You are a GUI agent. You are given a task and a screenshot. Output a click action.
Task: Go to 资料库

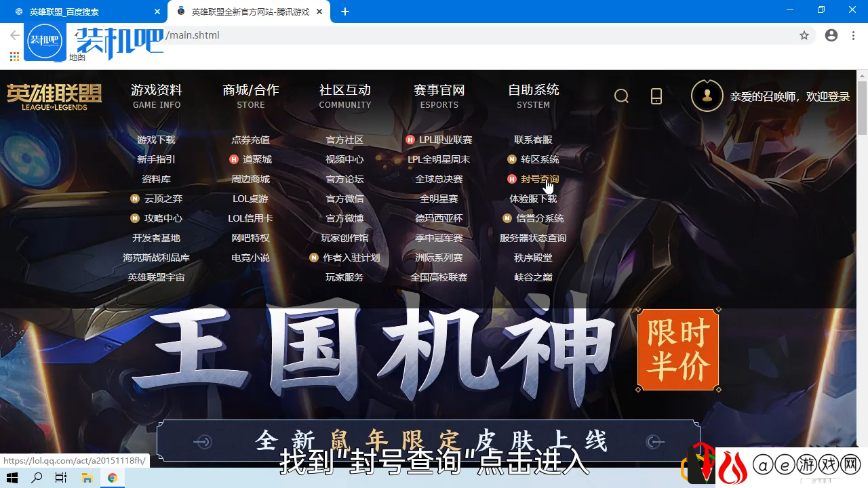pyautogui.click(x=157, y=179)
